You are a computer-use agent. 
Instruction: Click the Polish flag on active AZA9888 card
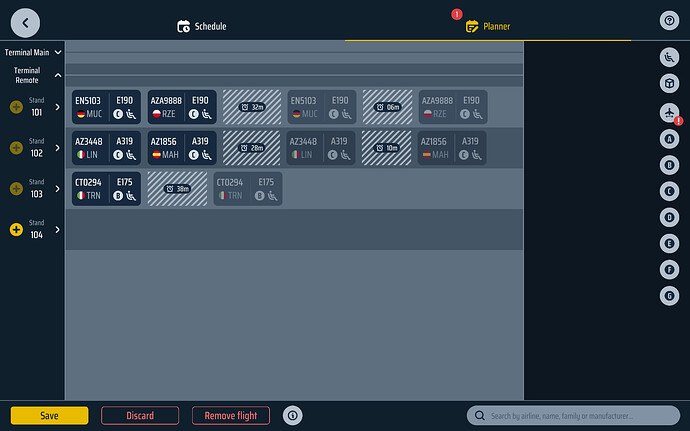[157, 114]
